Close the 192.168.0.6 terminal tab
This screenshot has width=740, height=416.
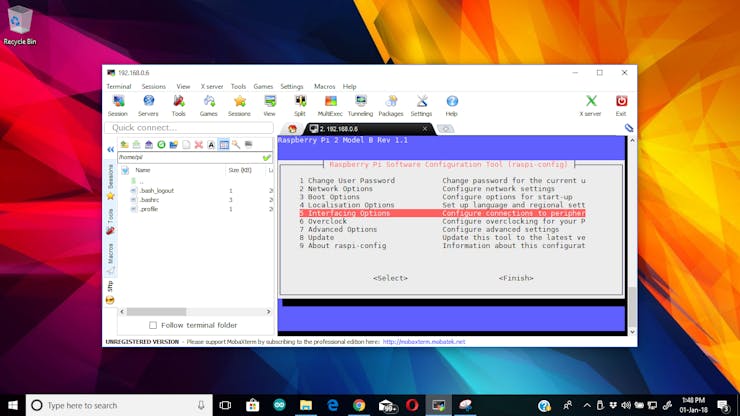coord(425,128)
